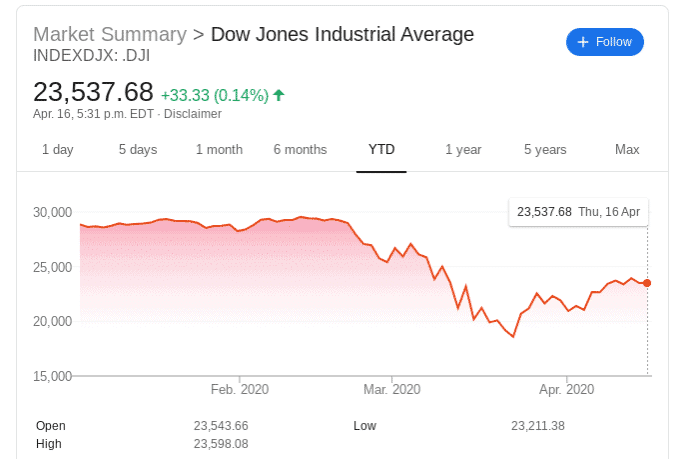
Task: Select the YTD tab
Action: 381,150
